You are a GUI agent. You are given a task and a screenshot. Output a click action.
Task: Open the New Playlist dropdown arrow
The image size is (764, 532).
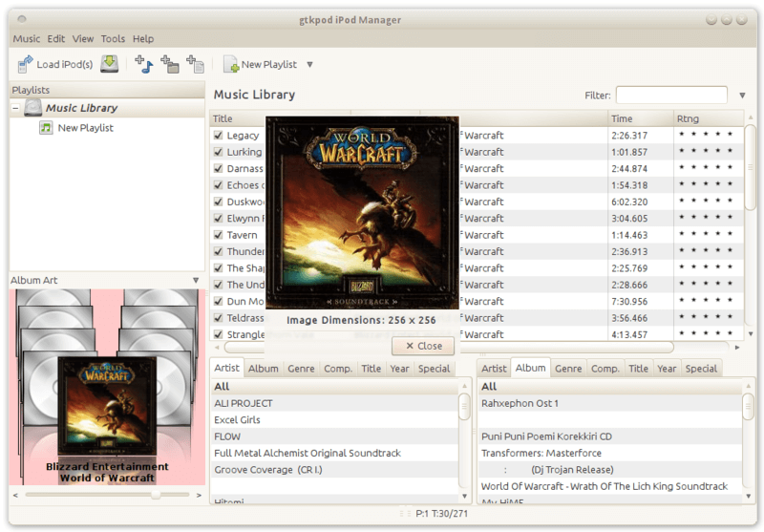point(309,64)
